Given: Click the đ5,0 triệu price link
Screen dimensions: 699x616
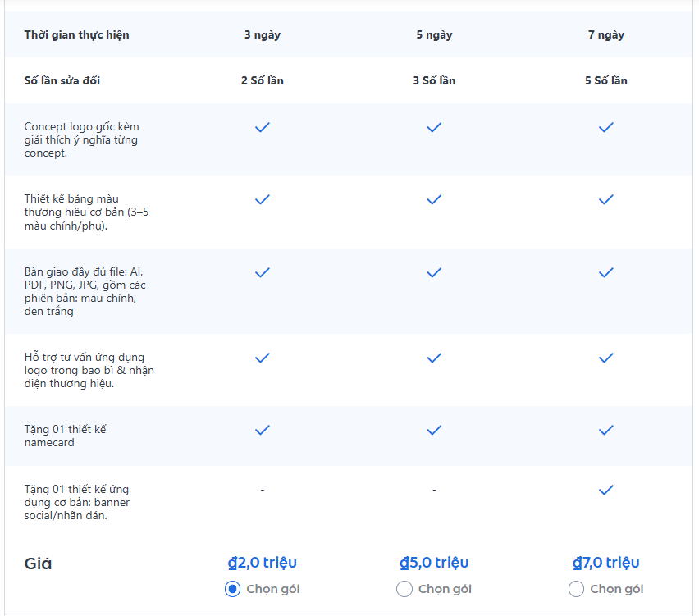Looking at the screenshot, I should tap(434, 563).
